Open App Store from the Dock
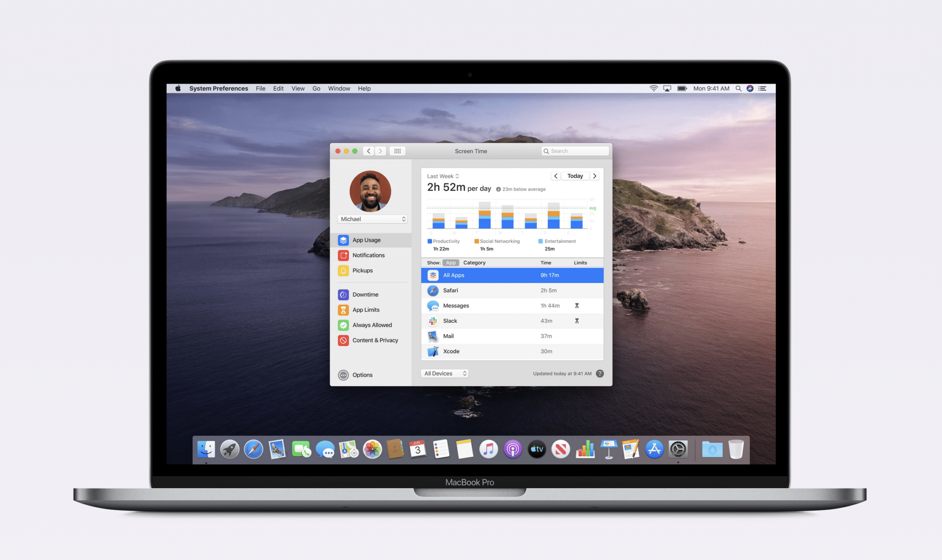Screen dimensions: 942x560 (654, 449)
